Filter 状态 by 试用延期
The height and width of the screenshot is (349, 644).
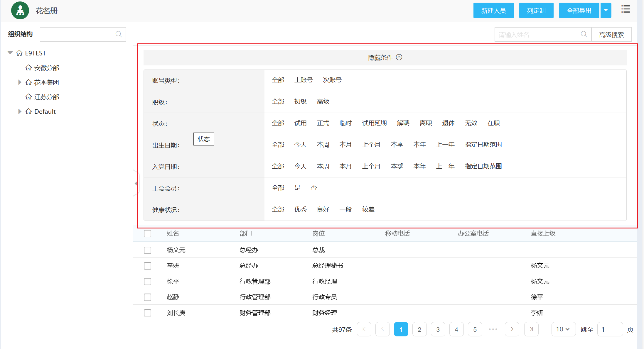pyautogui.click(x=374, y=123)
